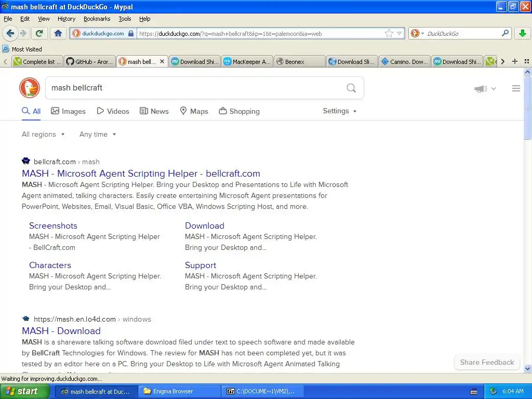Bookmark this page with the star icon

[389, 33]
